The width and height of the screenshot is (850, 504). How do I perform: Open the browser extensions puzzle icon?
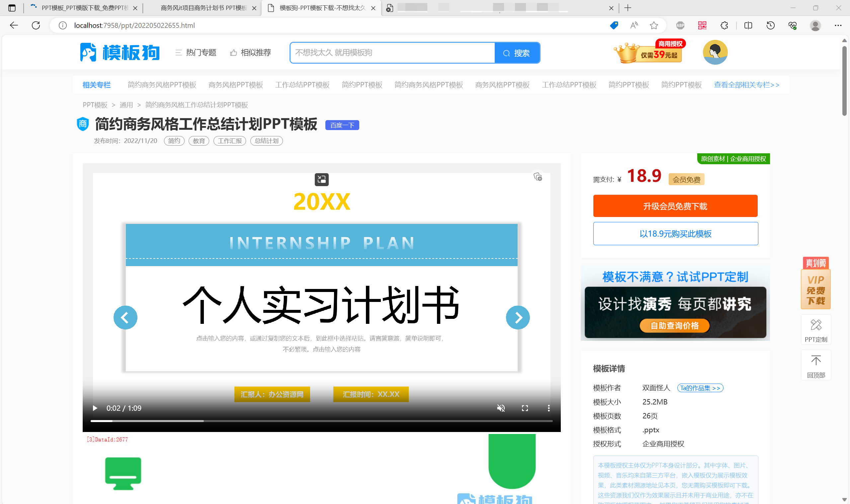724,26
